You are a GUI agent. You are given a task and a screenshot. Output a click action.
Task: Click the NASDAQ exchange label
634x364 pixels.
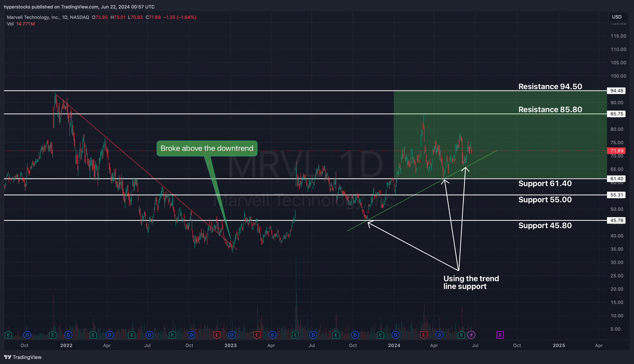click(79, 17)
